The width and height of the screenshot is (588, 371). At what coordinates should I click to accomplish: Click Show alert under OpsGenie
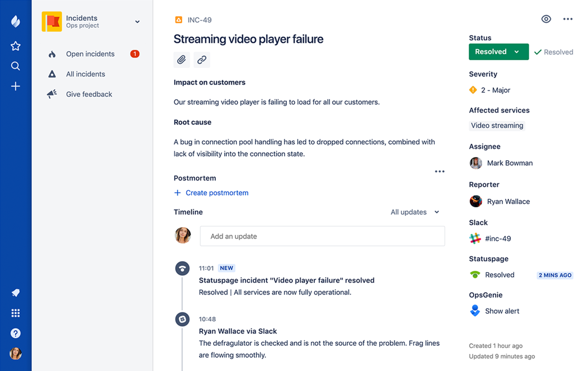point(502,311)
